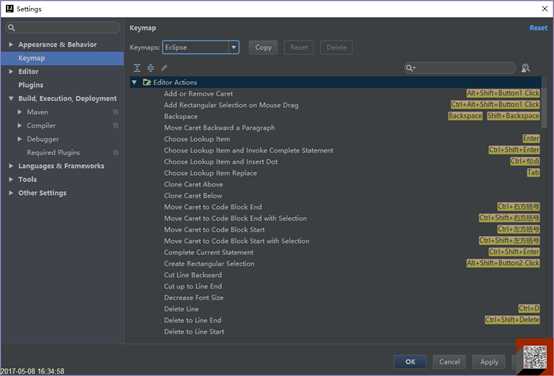Select Debugger settings entry
Screen dimensions: 554x376
pyautogui.click(x=43, y=139)
